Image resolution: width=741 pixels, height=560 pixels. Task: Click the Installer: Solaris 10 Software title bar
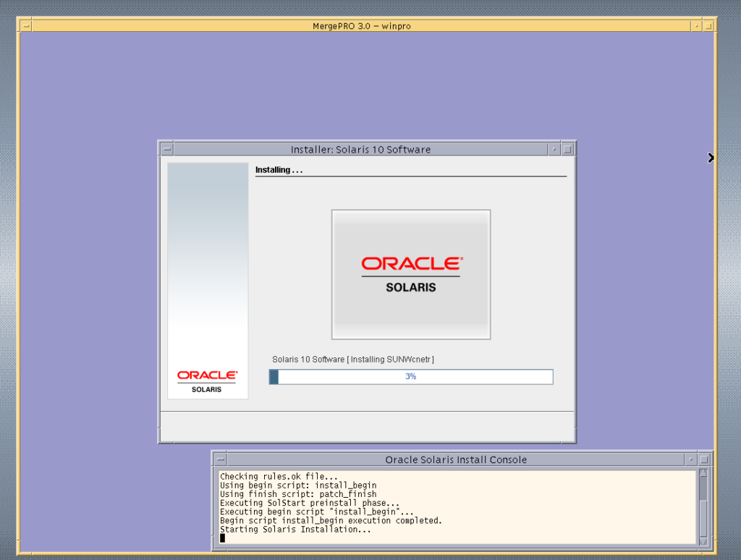coord(360,150)
